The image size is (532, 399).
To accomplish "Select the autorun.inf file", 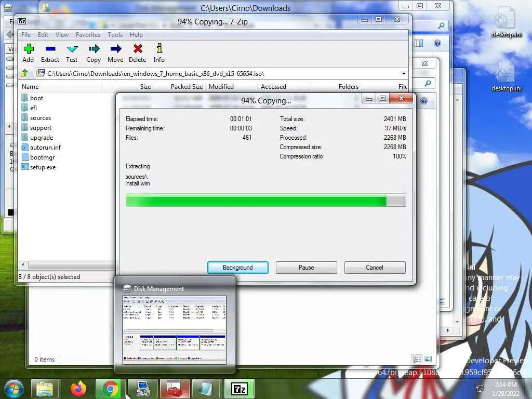I will (41, 147).
